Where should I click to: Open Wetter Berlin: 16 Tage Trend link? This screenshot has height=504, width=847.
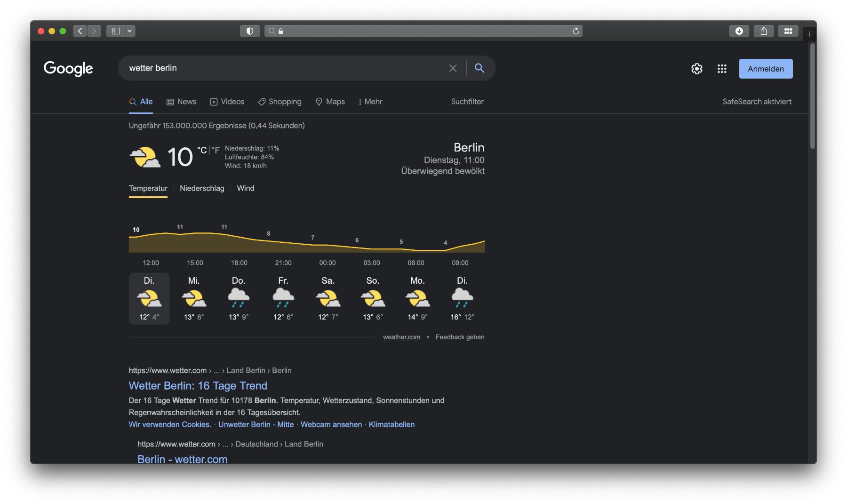click(198, 386)
